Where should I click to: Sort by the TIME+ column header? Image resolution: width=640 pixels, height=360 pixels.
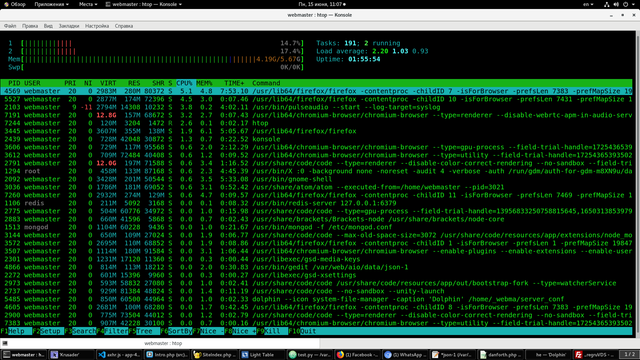click(234, 83)
